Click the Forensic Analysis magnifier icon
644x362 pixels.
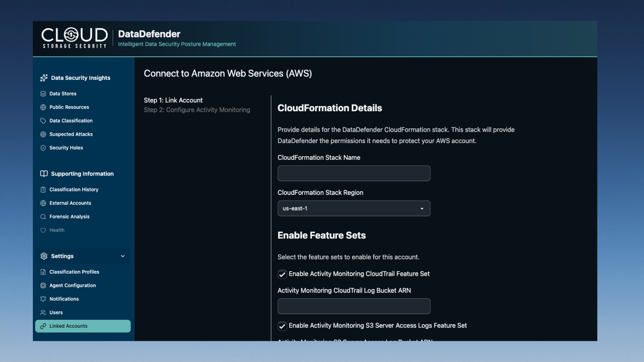(43, 217)
